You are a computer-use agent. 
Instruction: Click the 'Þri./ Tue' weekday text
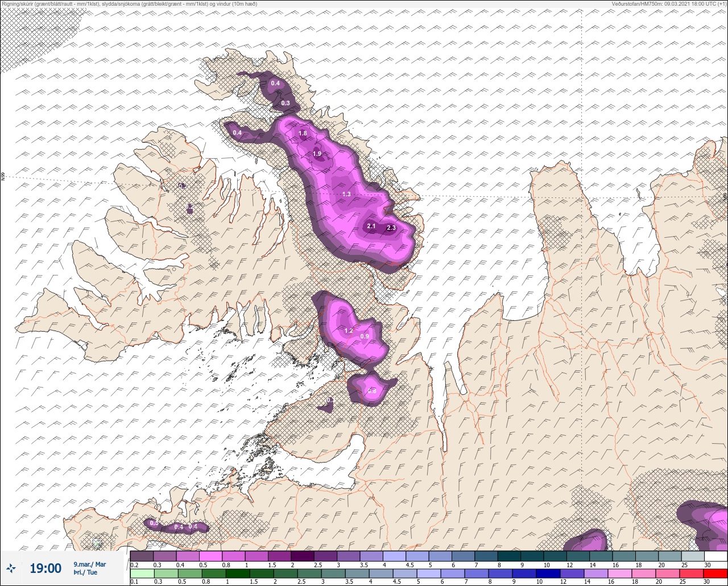click(x=85, y=572)
